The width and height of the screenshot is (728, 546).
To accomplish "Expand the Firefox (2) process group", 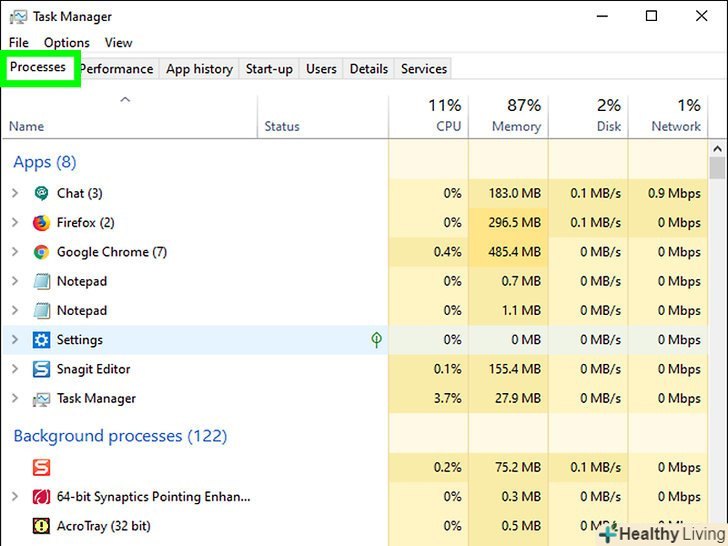I will point(15,223).
